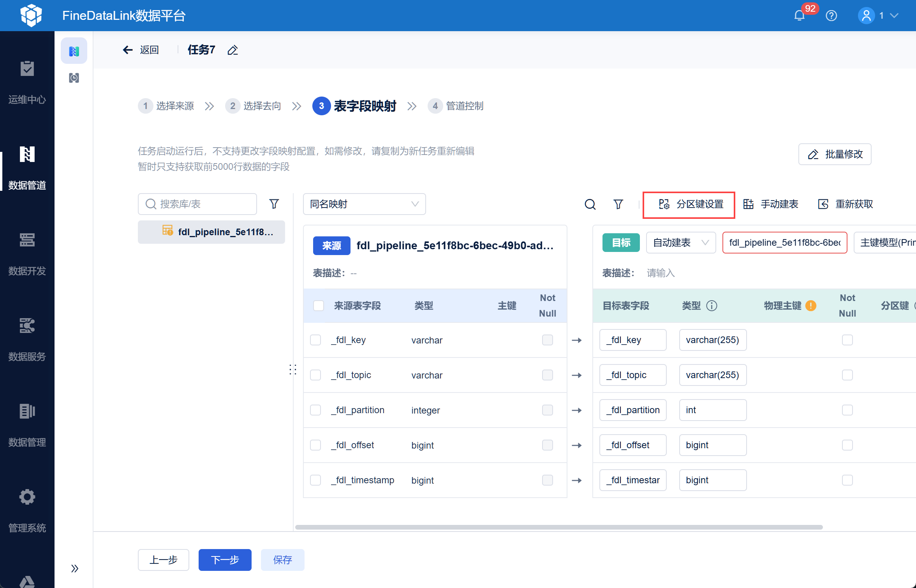Focus the 搜索库/表 search field
The height and width of the screenshot is (588, 916).
coord(197,204)
